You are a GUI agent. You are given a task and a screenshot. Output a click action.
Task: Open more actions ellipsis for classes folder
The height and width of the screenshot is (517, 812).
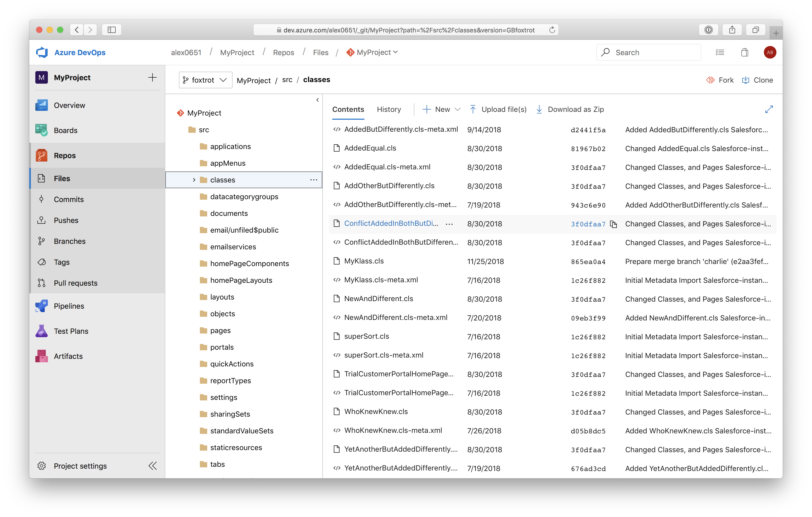(314, 180)
